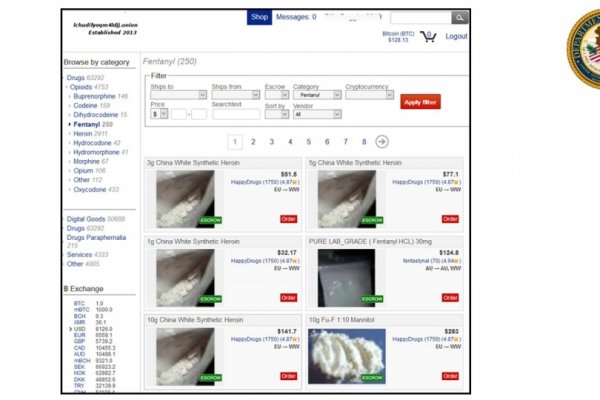Open the price currency $ selector
Image resolution: width=600 pixels, height=400 pixels.
(159, 114)
